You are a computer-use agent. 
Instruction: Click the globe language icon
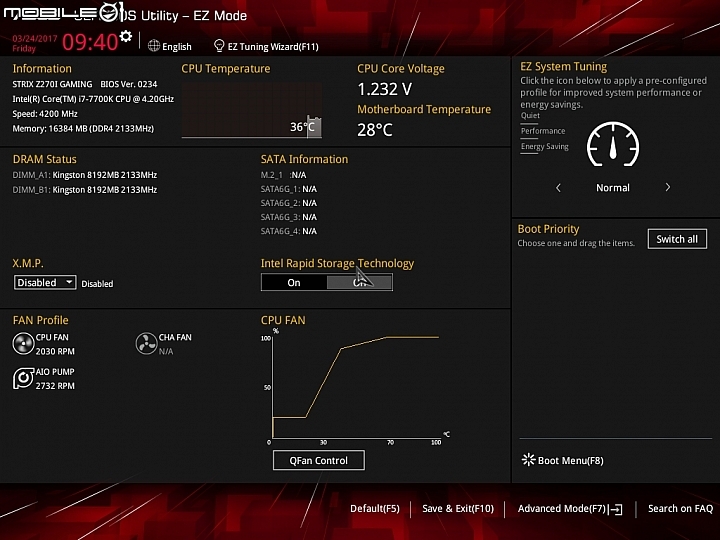(154, 46)
